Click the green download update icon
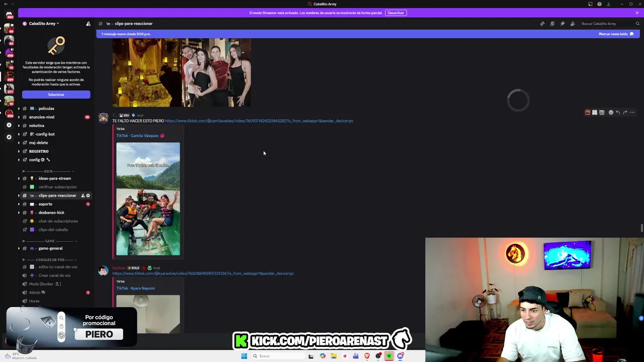Viewport: 644px width, 362px height. click(x=608, y=4)
